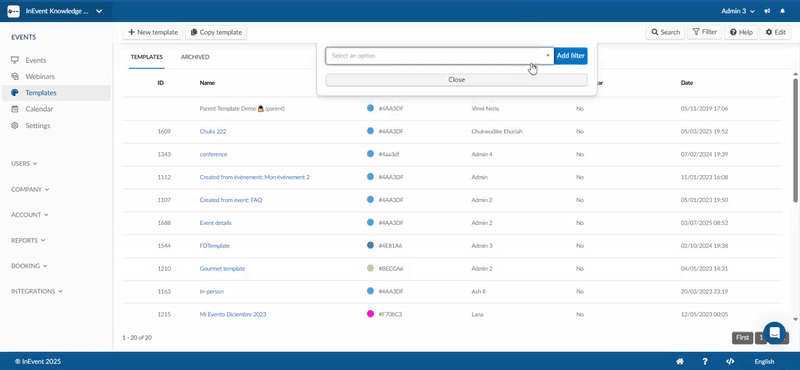The height and width of the screenshot is (370, 800).
Task: Expand the REPORTS section
Action: [28, 240]
